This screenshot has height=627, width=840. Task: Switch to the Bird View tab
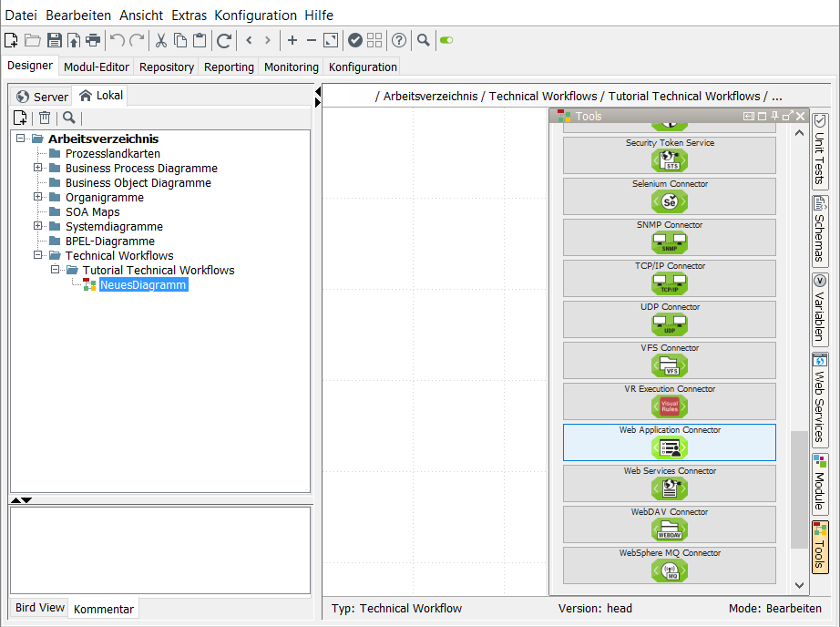[x=40, y=608]
